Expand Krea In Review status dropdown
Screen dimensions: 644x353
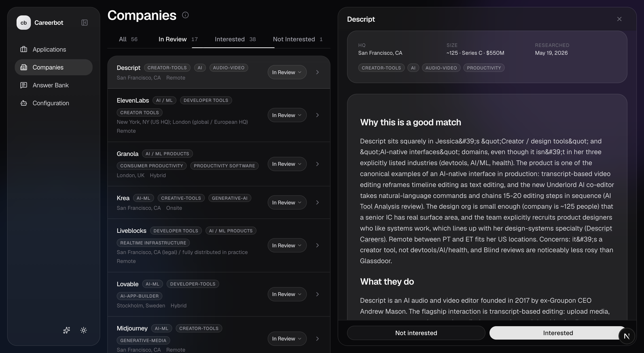287,202
